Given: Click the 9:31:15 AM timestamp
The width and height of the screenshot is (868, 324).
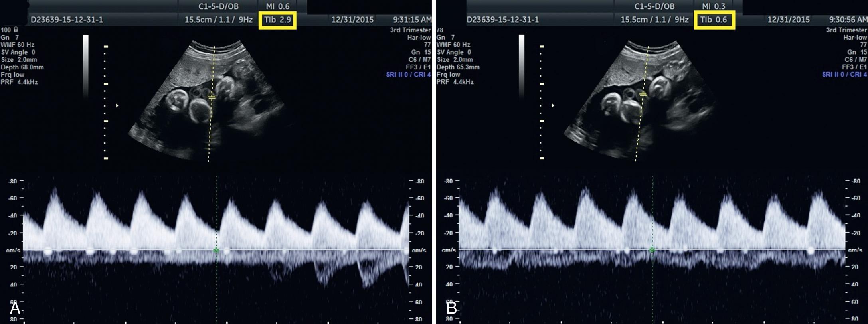Looking at the screenshot, I should (x=411, y=20).
